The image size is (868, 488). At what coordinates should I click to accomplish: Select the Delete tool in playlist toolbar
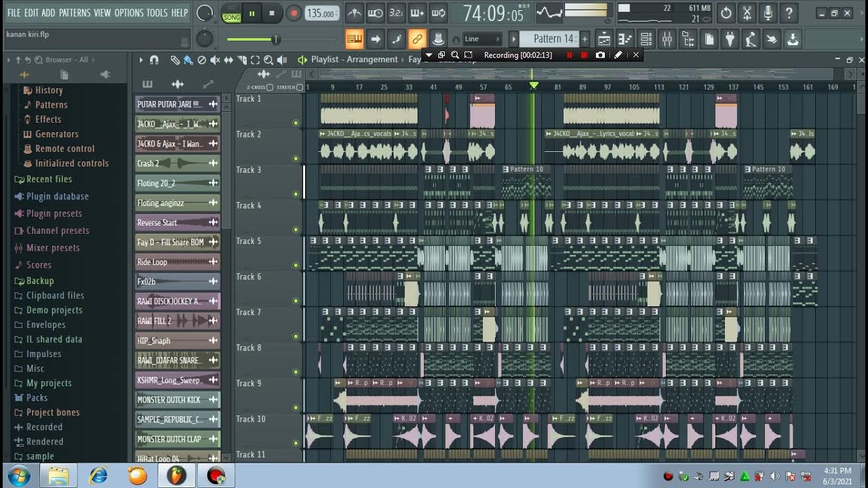pos(201,60)
